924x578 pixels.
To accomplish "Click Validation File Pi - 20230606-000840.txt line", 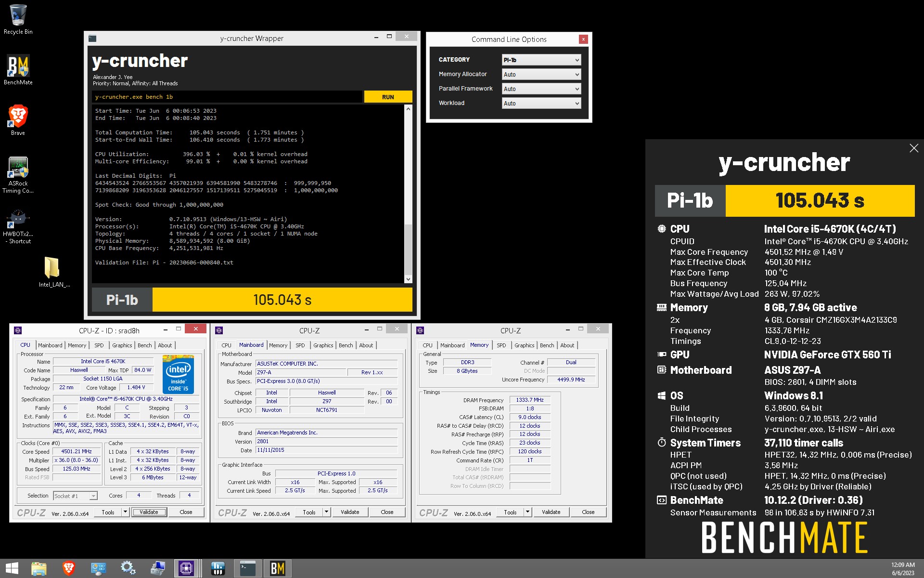I will pos(164,263).
